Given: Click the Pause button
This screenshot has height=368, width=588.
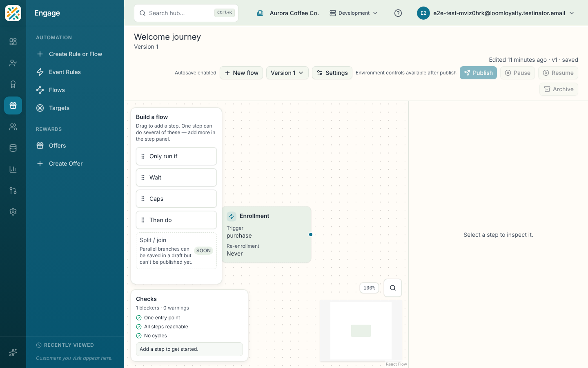Looking at the screenshot, I should [x=517, y=73].
